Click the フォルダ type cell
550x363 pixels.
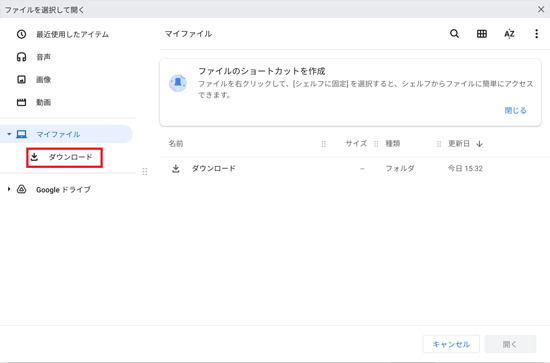pos(400,169)
